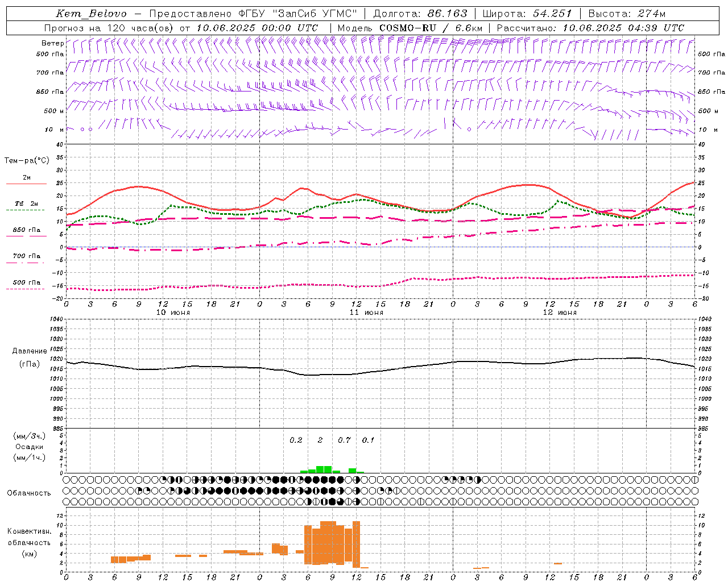728x582 pixels.
Task: Click the 0.2 precipitation amount value
Action: (x=296, y=440)
